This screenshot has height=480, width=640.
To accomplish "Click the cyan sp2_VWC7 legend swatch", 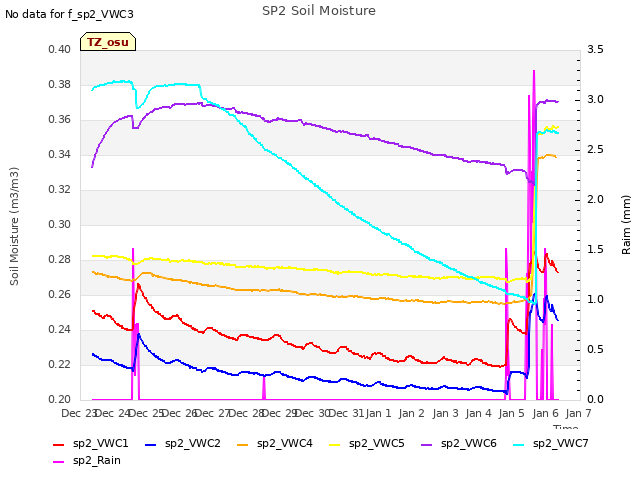I will click(x=519, y=444).
